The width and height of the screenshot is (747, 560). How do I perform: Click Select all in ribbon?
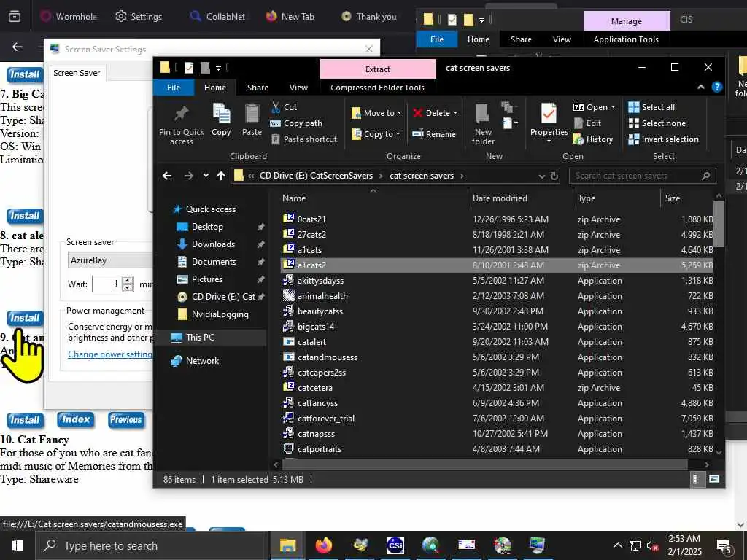pos(651,107)
